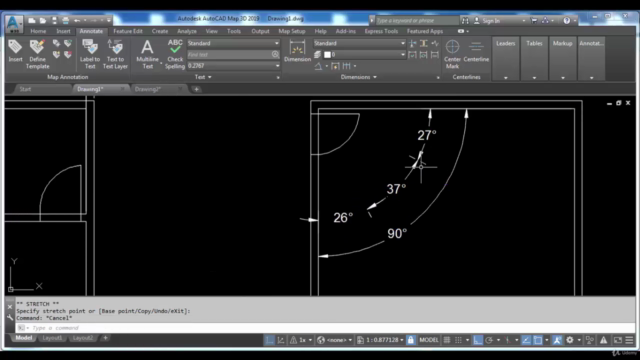Click the Autodesk App Store cart icon

point(534,20)
